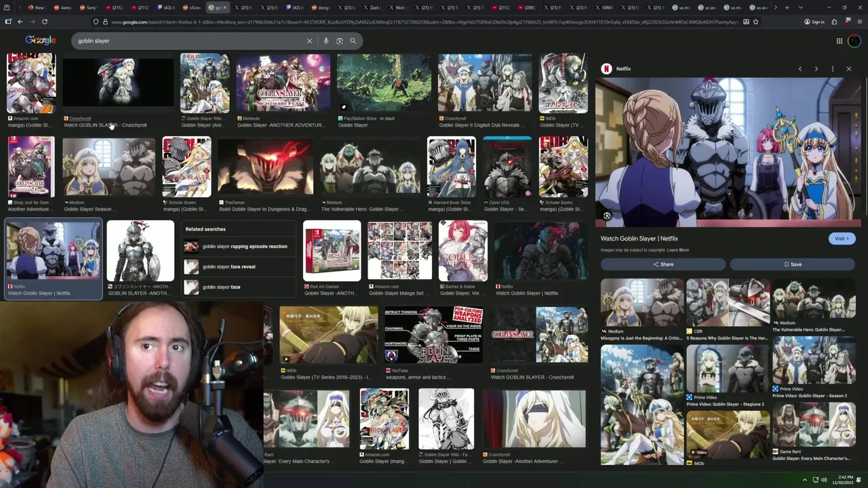The width and height of the screenshot is (868, 488).
Task: Click the Netflix logo in preview header
Action: pyautogui.click(x=607, y=68)
